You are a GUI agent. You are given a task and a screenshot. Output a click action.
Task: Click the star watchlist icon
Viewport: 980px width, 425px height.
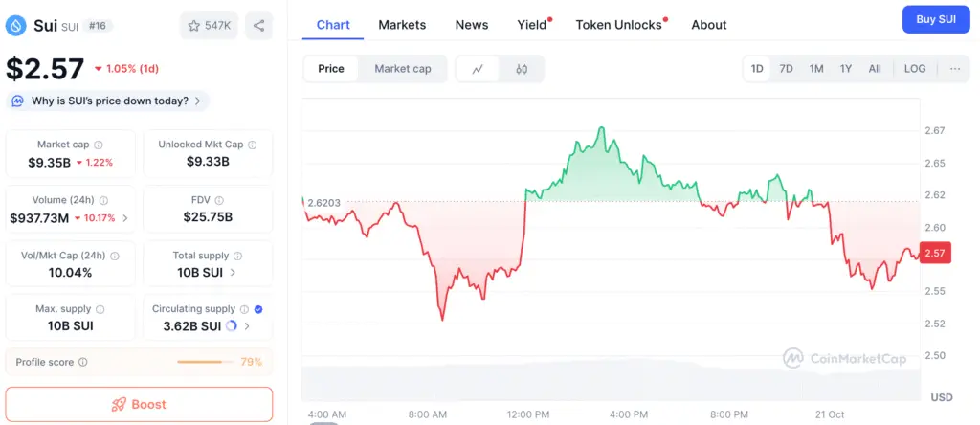193,26
